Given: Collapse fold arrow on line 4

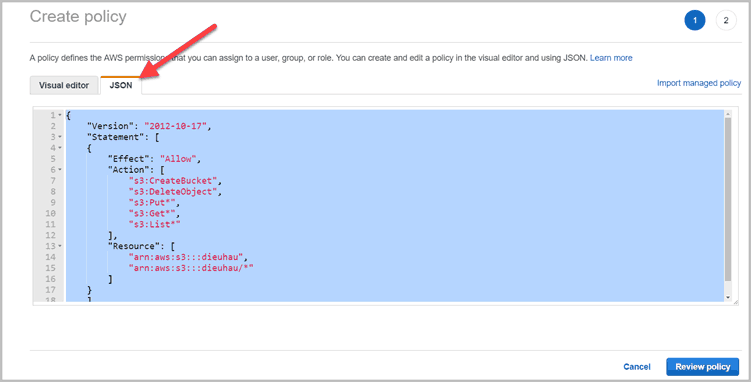Looking at the screenshot, I should pos(60,148).
